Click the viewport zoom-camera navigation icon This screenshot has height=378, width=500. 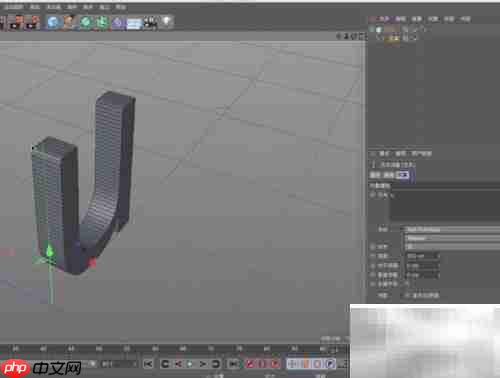pos(347,36)
